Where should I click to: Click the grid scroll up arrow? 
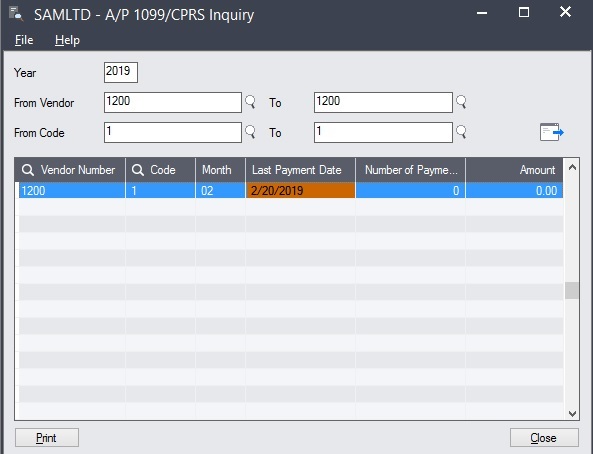(x=572, y=167)
